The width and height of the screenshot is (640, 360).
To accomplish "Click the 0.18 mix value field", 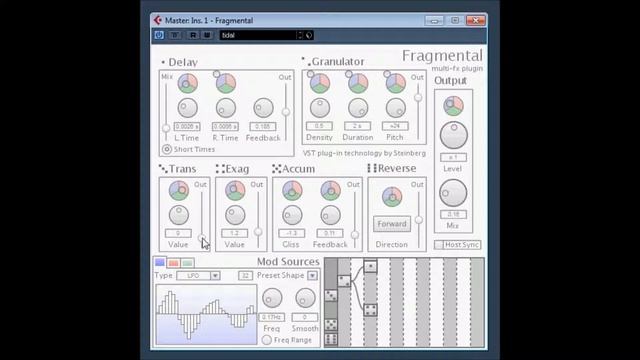I will [453, 214].
